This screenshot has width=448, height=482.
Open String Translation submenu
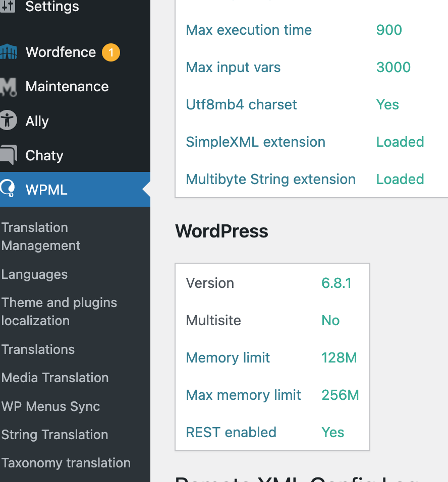pos(55,435)
